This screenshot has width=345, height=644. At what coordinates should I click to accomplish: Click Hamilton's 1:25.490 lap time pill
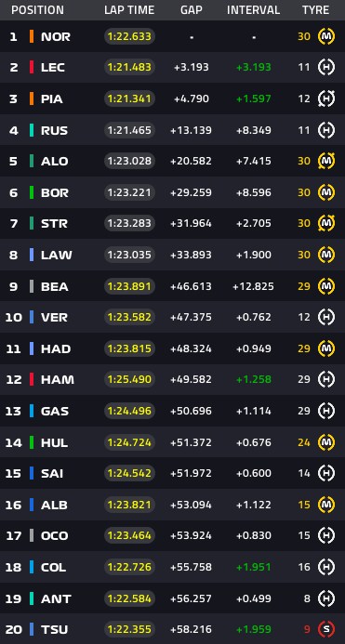coord(129,379)
